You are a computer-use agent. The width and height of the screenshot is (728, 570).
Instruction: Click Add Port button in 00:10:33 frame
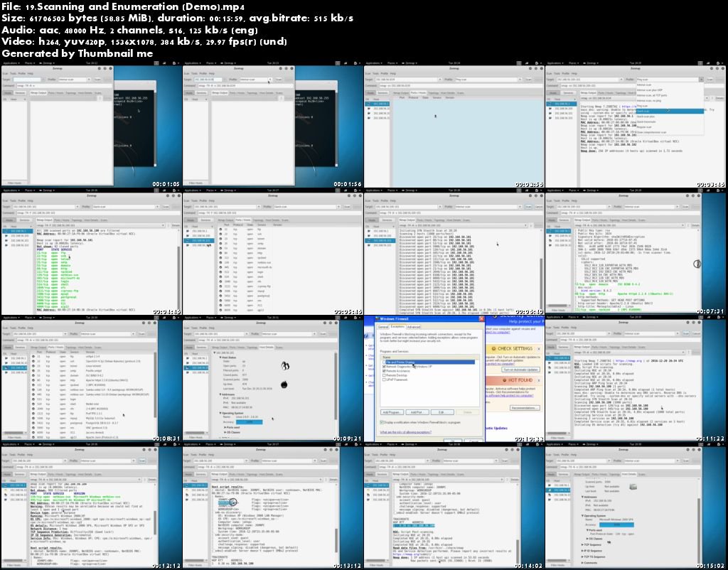click(417, 412)
